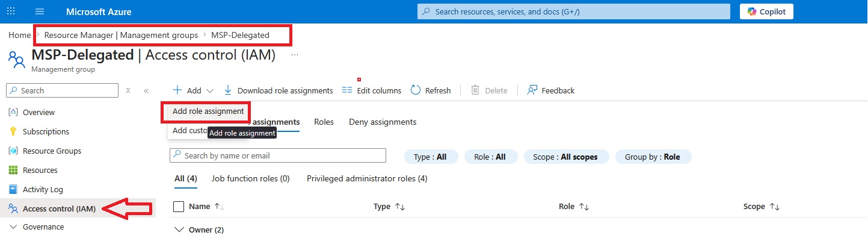This screenshot has height=241, width=868.
Task: Select Add role assignment menu entry
Action: coord(208,111)
